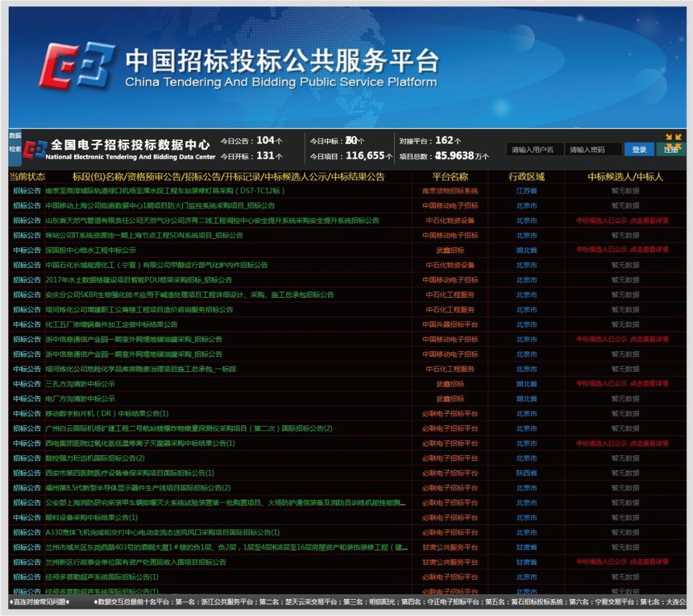This screenshot has width=693, height=616.
Task: Click the 行政区域 column header
Action: (x=526, y=176)
